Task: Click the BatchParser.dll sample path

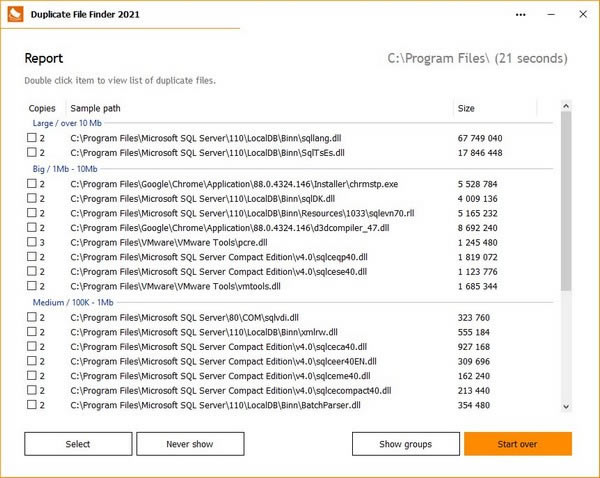Action: (x=215, y=405)
